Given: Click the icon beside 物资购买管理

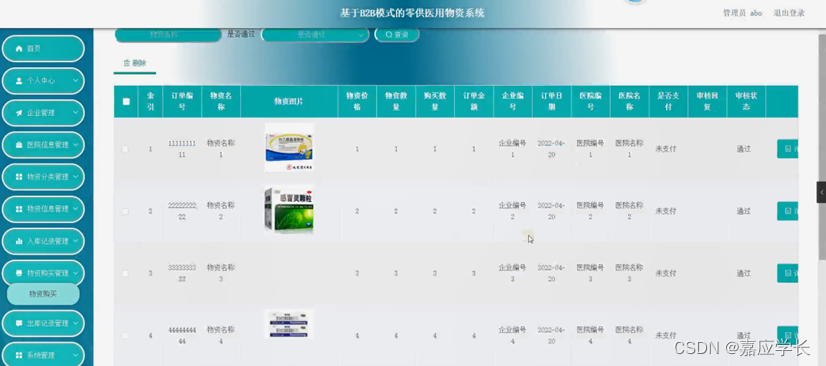Looking at the screenshot, I should [19, 273].
